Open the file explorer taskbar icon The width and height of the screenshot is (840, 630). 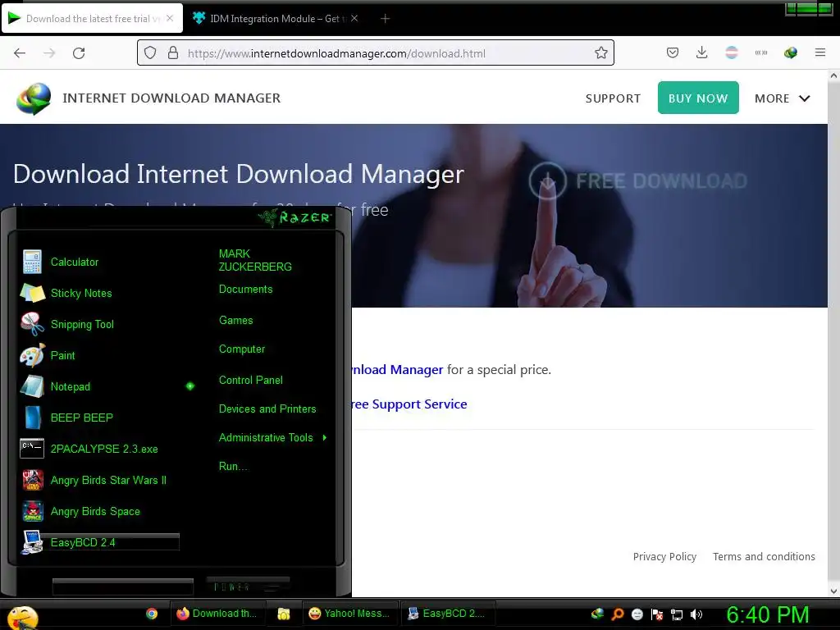[x=283, y=614]
